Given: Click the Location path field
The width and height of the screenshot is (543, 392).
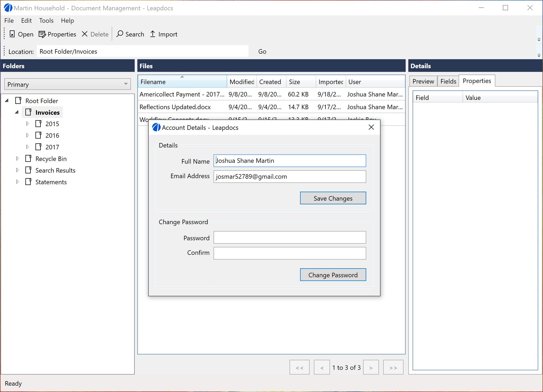Looking at the screenshot, I should [x=143, y=51].
